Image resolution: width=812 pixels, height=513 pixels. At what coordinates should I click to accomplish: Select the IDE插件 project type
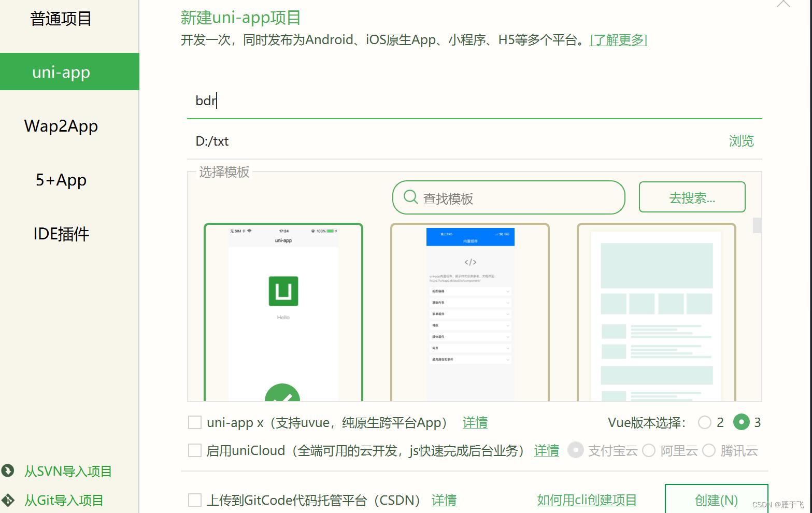point(61,234)
